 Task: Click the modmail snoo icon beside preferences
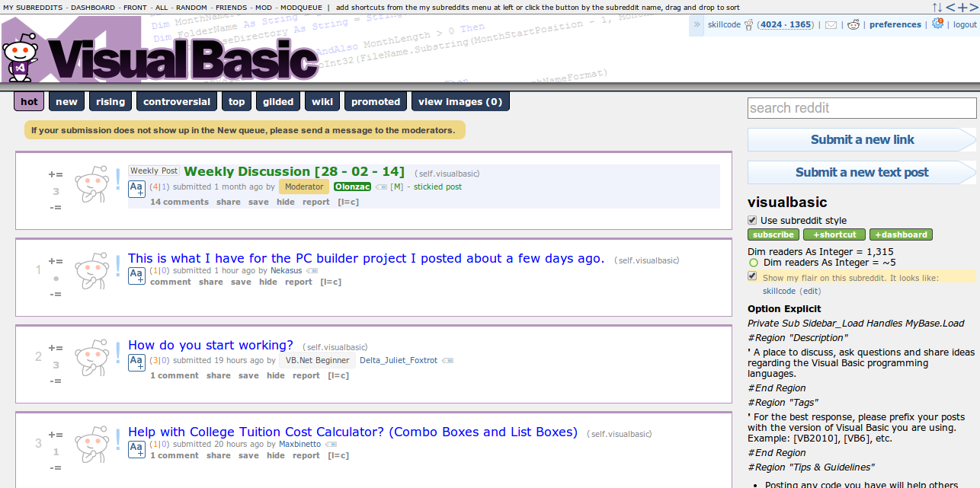point(853,24)
